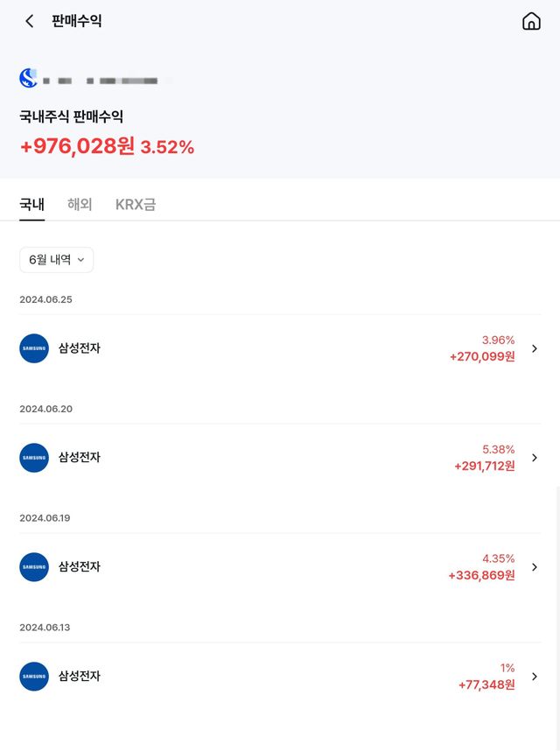Viewport: 560px width, 751px height.
Task: Switch to the 해외 tab
Action: coord(80,205)
